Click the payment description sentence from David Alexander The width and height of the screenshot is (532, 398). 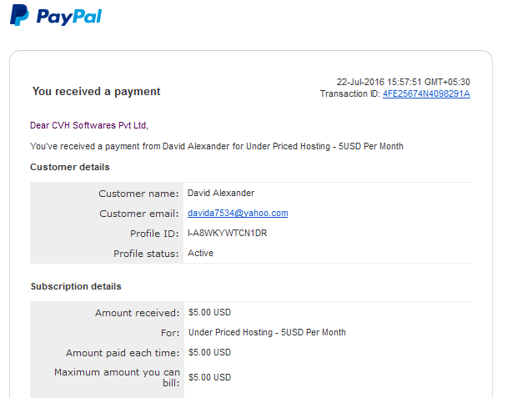point(217,146)
